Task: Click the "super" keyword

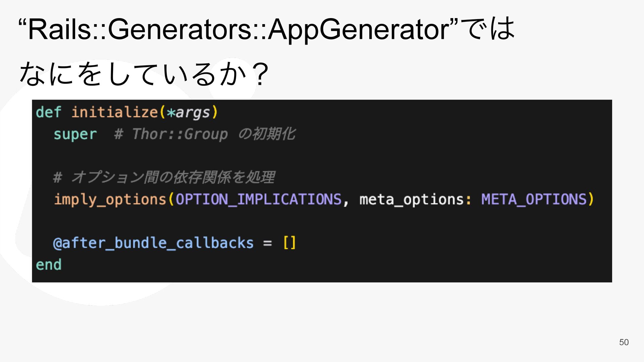Action: pos(75,134)
